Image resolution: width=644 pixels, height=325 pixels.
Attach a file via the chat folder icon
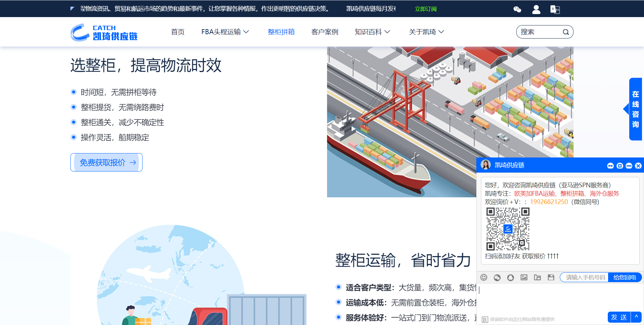pos(537,277)
